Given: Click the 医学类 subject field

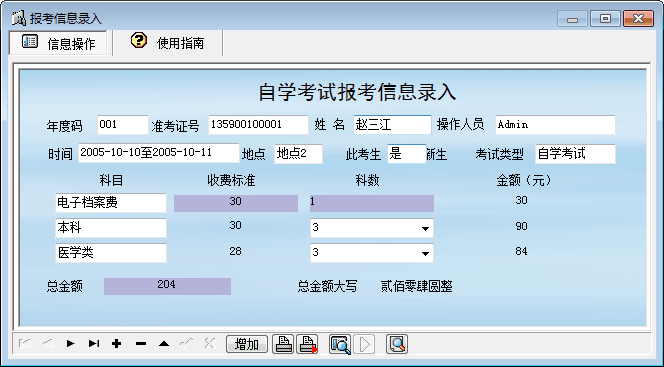Looking at the screenshot, I should (111, 253).
